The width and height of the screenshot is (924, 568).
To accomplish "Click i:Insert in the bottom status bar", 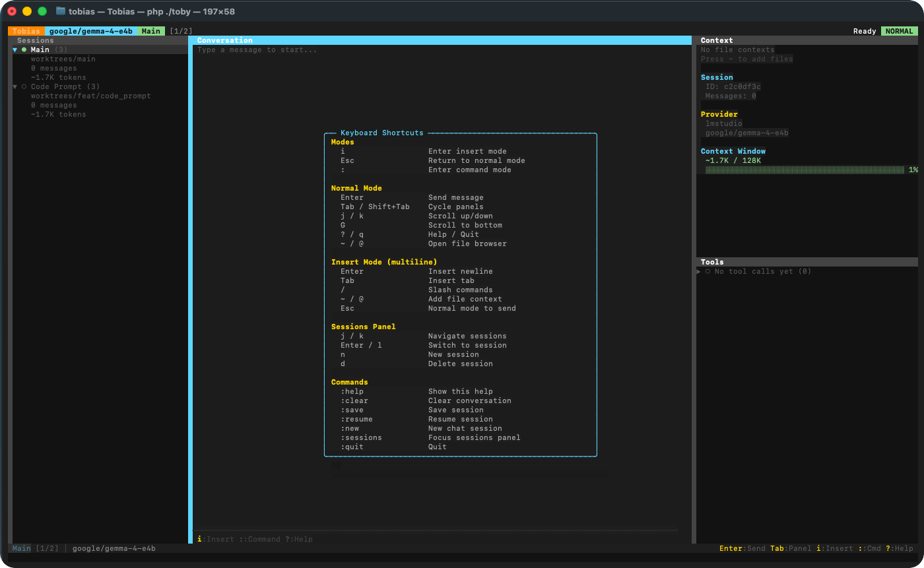I will 835,548.
